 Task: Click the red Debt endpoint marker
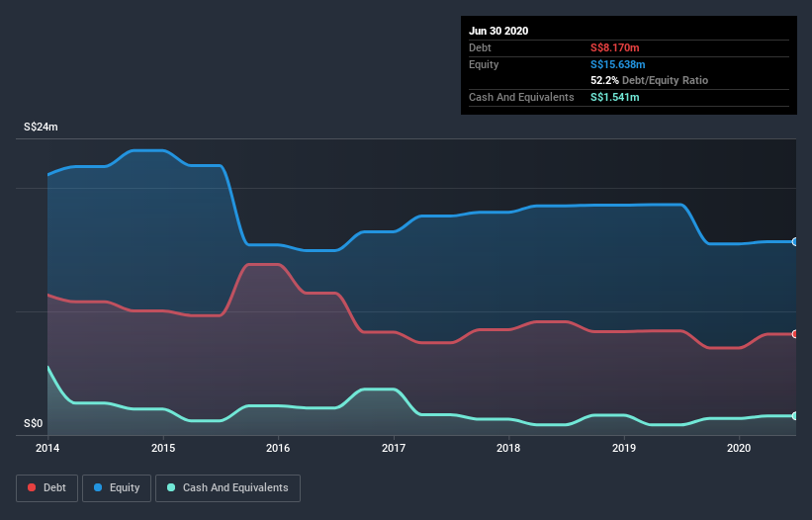[x=795, y=334]
